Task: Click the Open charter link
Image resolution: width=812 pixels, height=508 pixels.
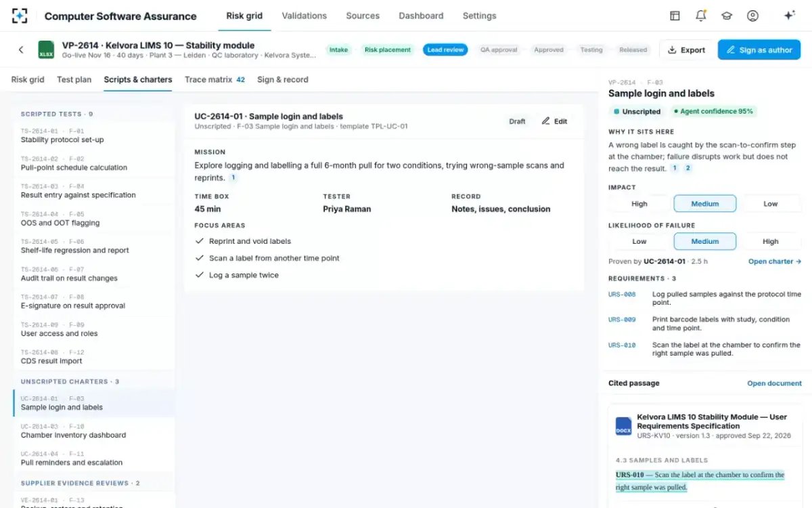Action: [x=775, y=261]
